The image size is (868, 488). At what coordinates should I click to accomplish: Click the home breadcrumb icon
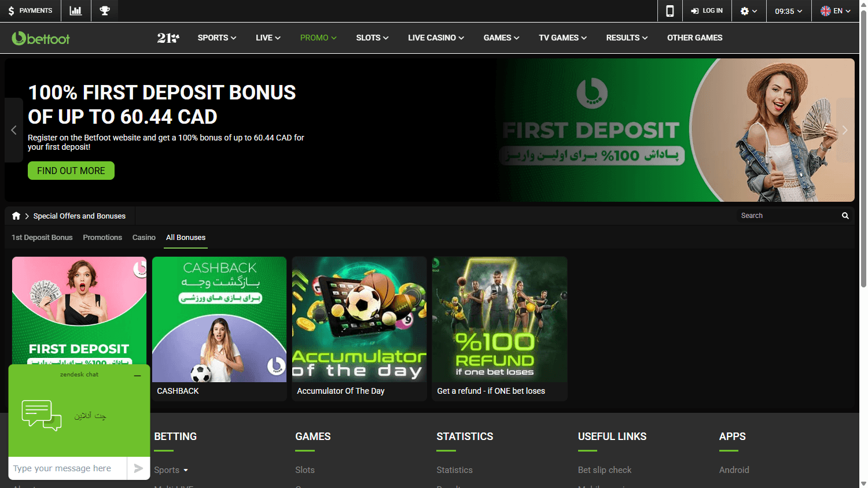16,216
